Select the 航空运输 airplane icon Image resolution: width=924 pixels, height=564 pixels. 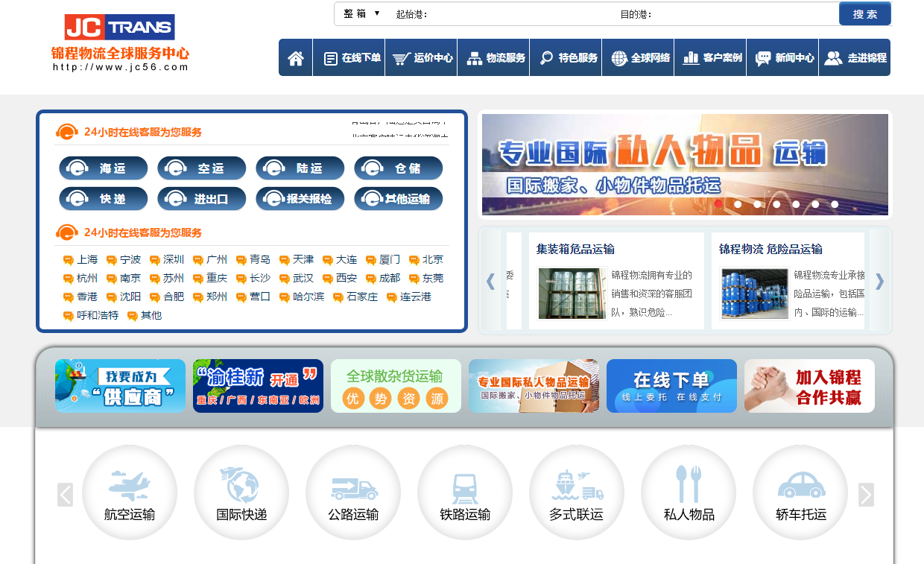(x=130, y=492)
